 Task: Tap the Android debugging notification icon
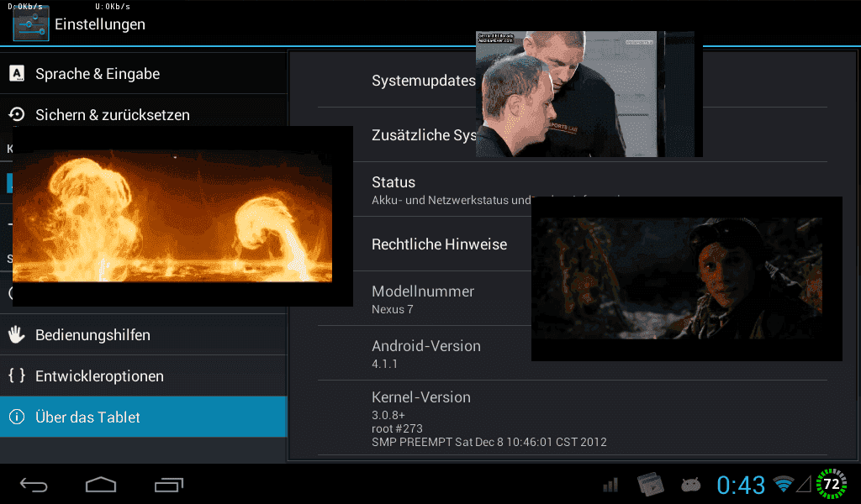pyautogui.click(x=691, y=485)
